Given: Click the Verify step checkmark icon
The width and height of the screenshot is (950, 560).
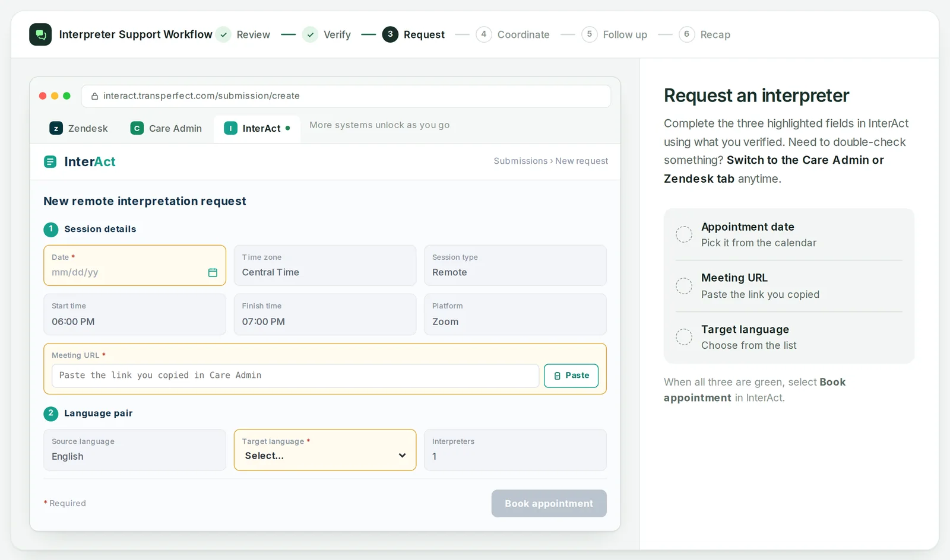Looking at the screenshot, I should click(x=310, y=34).
